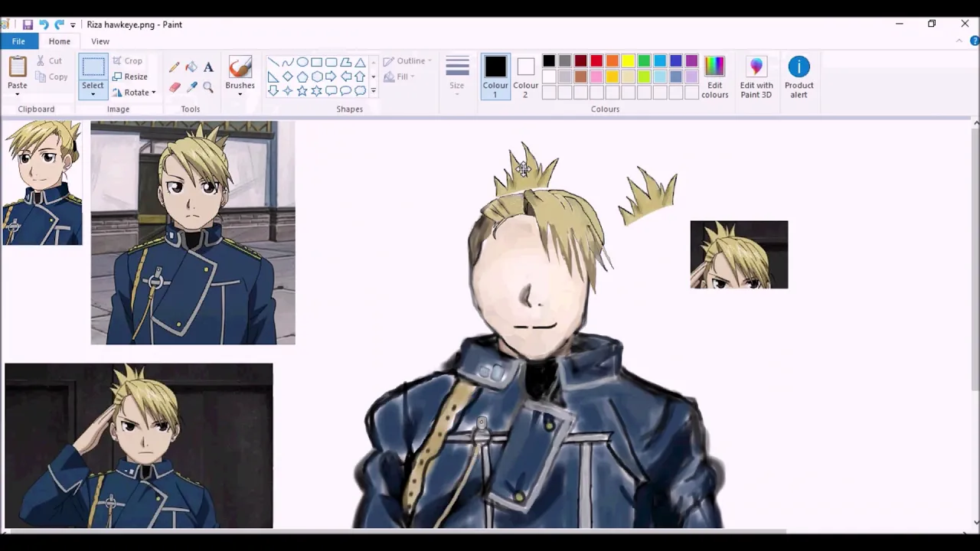Open the Edit colours dialog

(714, 77)
